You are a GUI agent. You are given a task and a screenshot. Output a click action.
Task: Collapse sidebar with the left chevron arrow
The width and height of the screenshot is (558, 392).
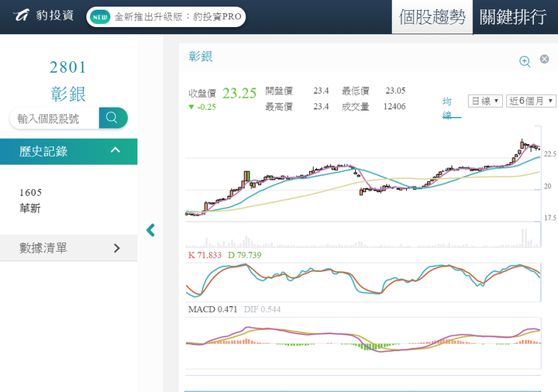(150, 230)
